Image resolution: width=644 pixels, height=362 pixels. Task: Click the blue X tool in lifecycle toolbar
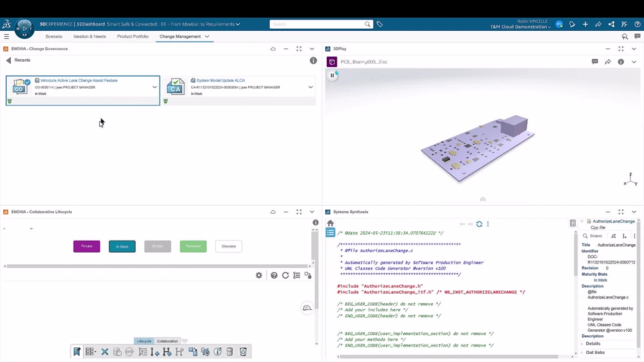click(105, 352)
